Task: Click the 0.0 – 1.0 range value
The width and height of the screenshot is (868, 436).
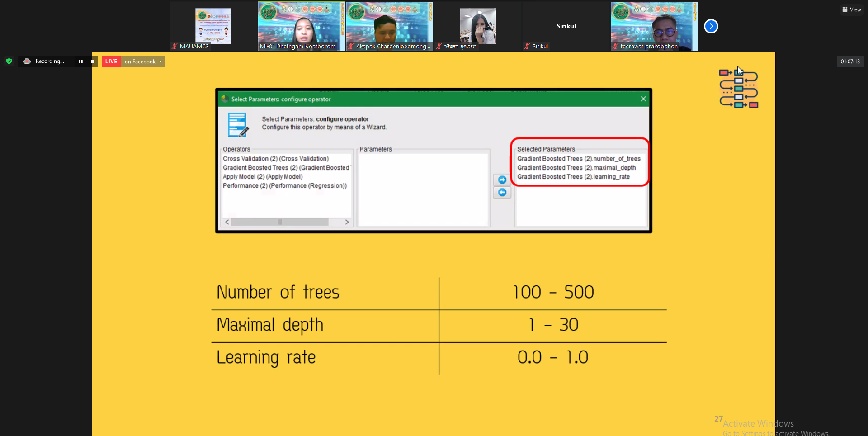Action: 553,357
